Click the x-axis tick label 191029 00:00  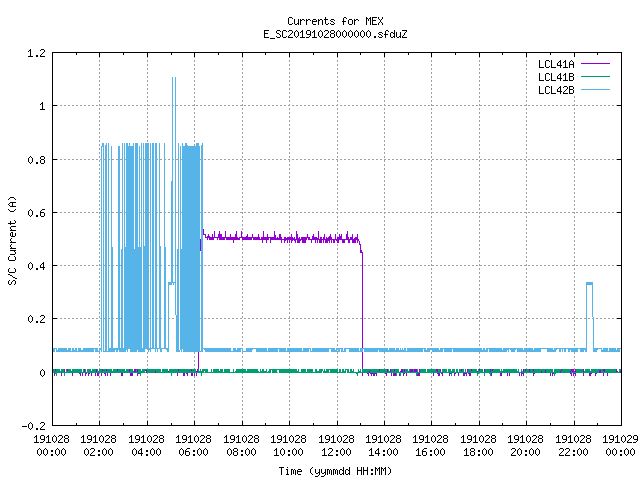pos(620,446)
